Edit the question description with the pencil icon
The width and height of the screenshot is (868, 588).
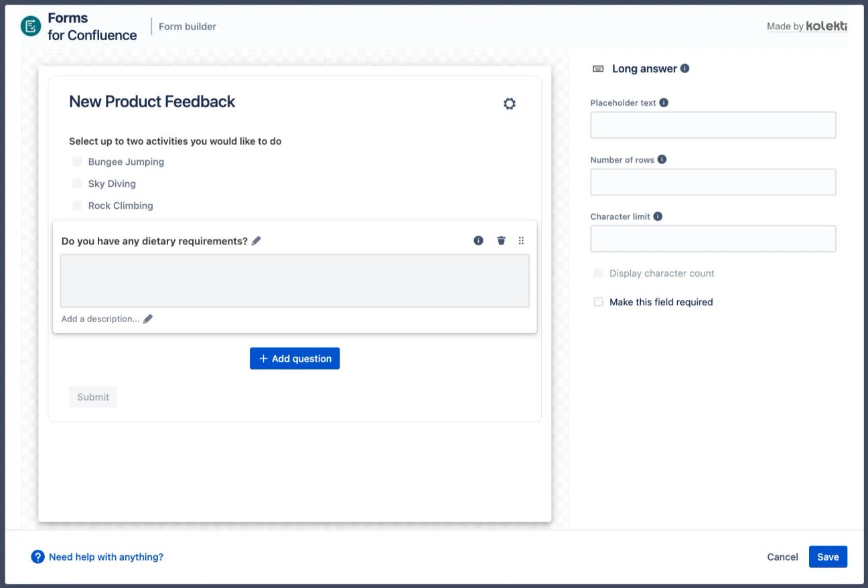[x=148, y=319]
